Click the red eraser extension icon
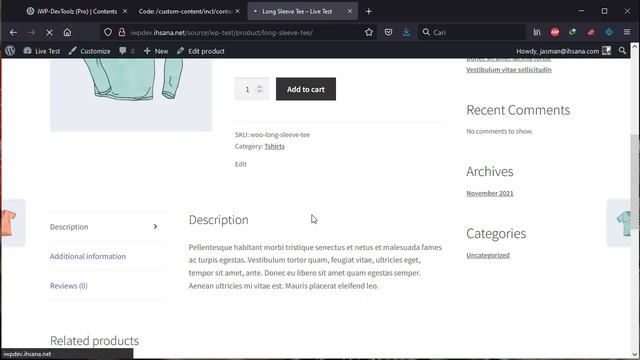640x360 pixels. point(591,32)
